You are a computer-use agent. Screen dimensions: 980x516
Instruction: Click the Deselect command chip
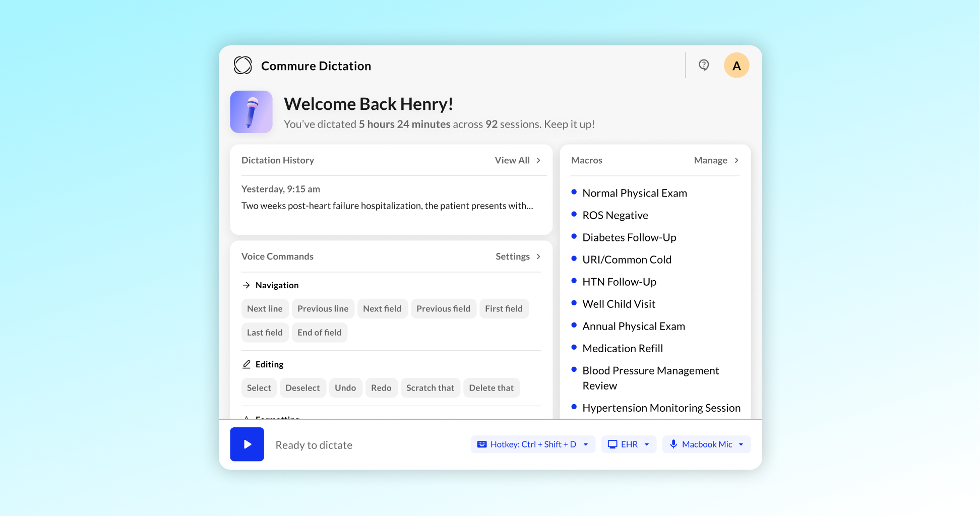click(x=302, y=388)
